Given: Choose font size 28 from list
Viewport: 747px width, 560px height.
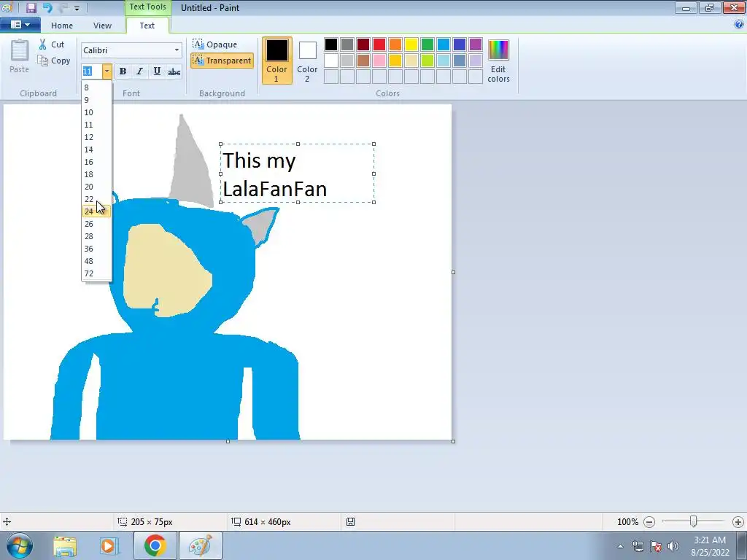Looking at the screenshot, I should (x=97, y=236).
